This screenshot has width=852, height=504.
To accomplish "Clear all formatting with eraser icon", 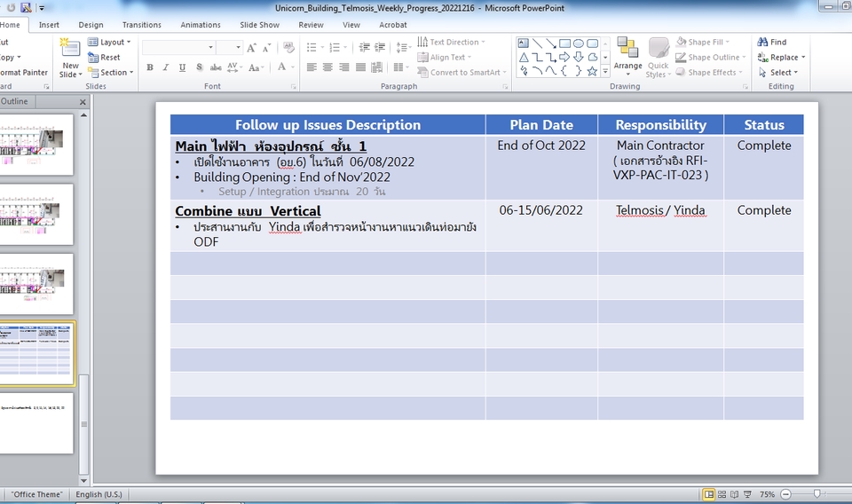I will 288,48.
